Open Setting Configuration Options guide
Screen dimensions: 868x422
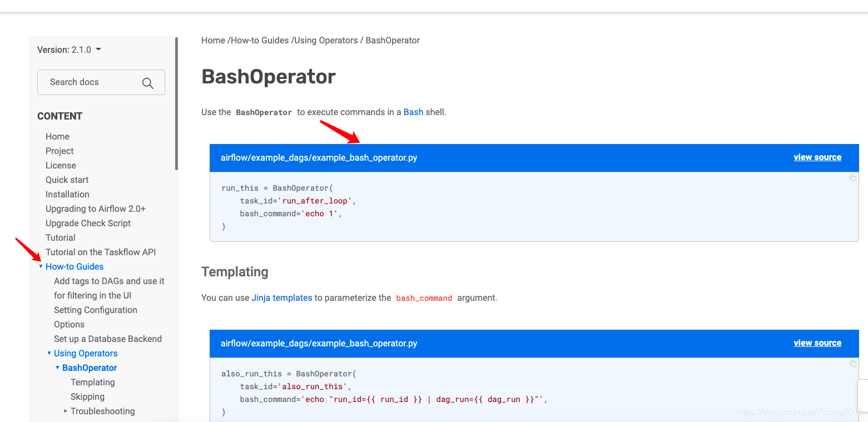click(x=96, y=317)
